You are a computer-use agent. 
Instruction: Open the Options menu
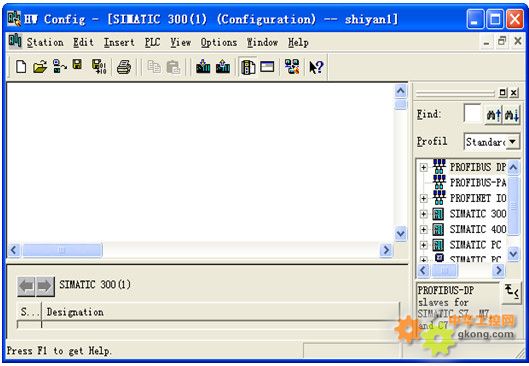click(219, 43)
